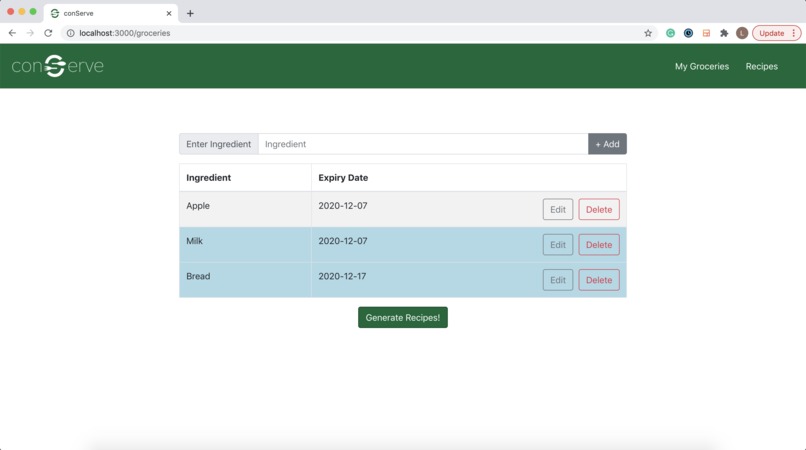Click the Bread ingredient cell

pos(245,280)
